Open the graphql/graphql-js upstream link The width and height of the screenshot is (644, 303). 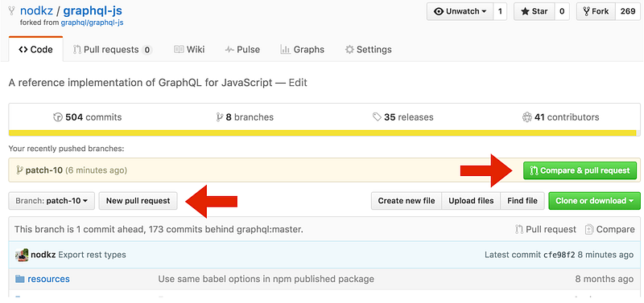coord(92,23)
